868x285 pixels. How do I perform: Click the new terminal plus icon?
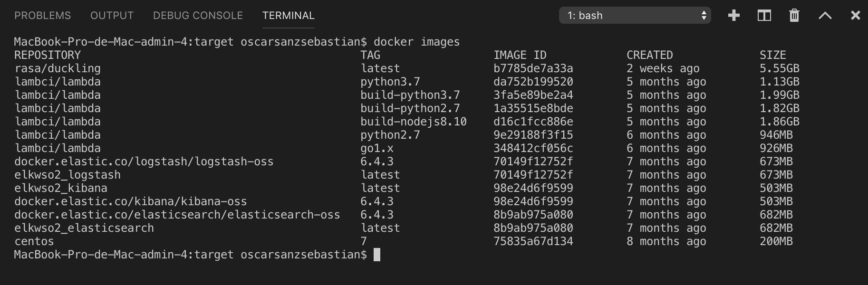pos(733,16)
